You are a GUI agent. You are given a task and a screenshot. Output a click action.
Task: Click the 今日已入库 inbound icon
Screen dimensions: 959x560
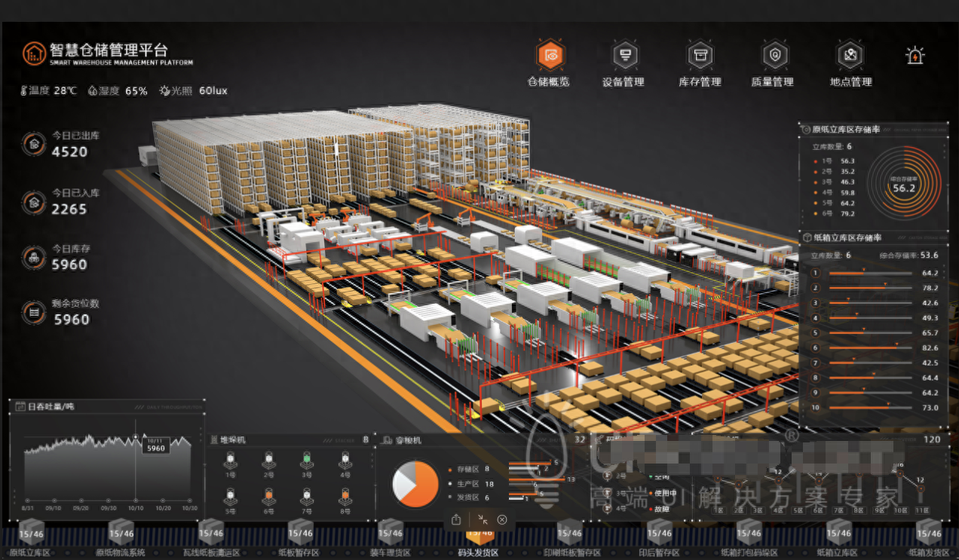click(34, 201)
